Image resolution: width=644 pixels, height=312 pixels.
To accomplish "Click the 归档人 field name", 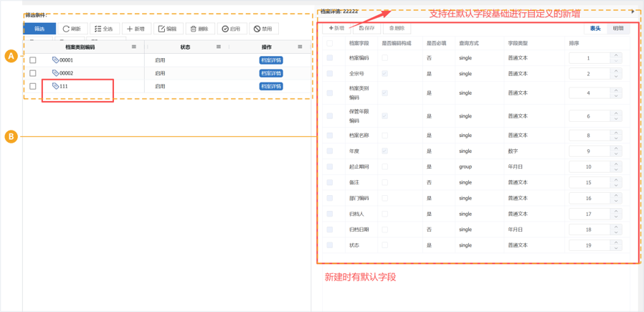I will tap(356, 214).
